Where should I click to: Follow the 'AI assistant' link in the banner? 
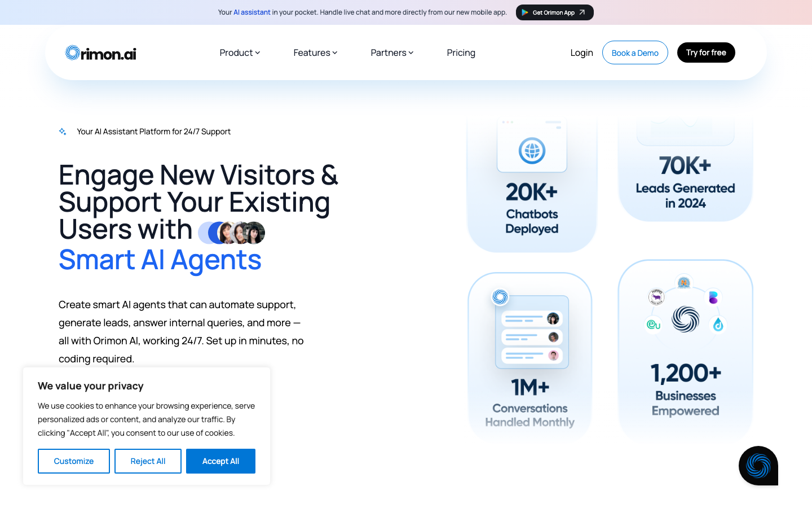tap(252, 12)
